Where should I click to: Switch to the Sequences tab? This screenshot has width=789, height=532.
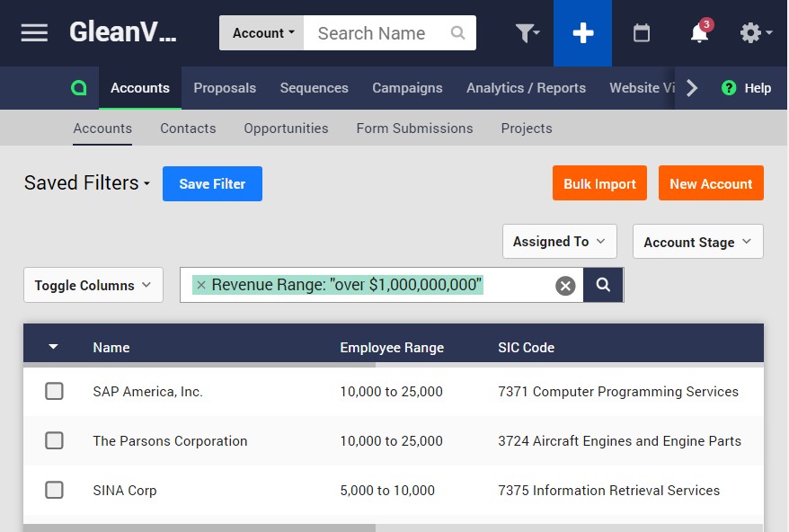314,88
